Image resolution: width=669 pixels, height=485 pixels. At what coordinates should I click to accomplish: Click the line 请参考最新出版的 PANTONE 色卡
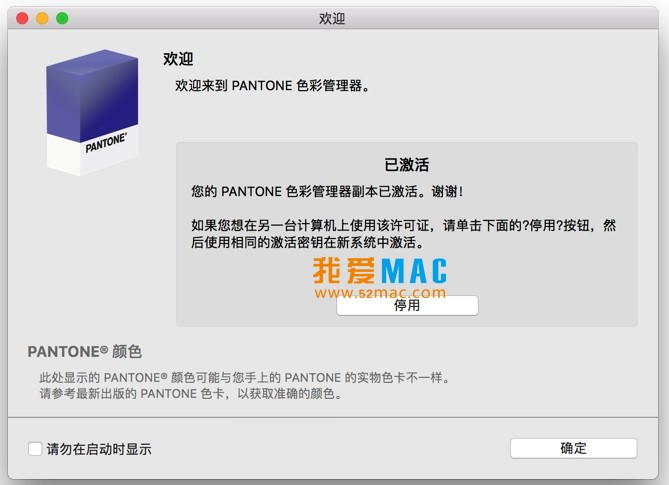[191, 393]
